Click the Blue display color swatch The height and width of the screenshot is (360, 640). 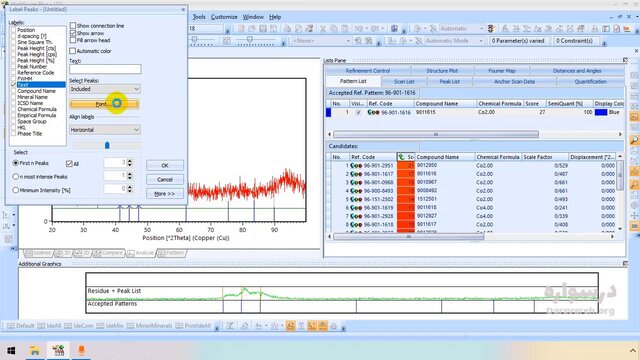pos(601,112)
